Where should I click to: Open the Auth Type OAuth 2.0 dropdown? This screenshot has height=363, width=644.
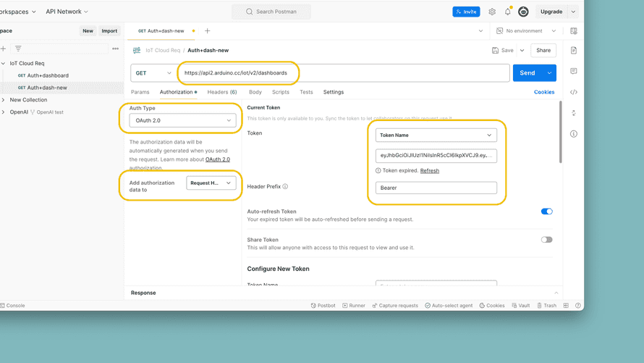coord(183,120)
